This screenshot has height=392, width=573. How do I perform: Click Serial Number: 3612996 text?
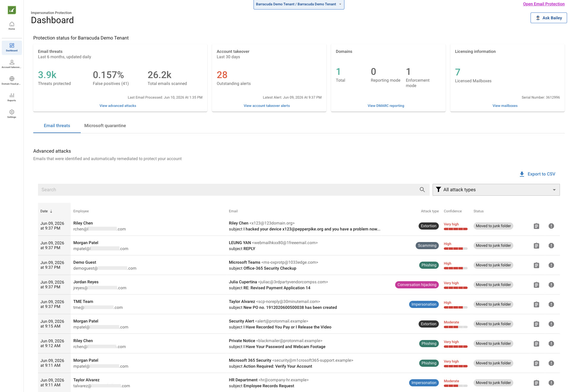tap(541, 97)
